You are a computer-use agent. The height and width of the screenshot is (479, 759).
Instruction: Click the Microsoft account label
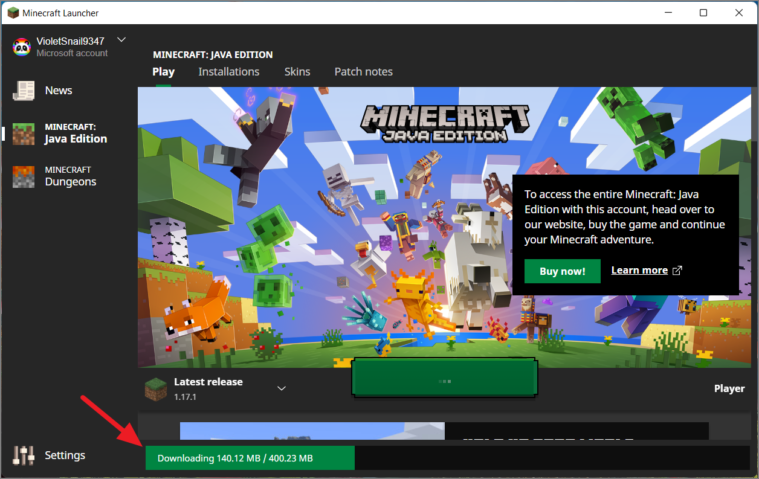pyautogui.click(x=72, y=53)
